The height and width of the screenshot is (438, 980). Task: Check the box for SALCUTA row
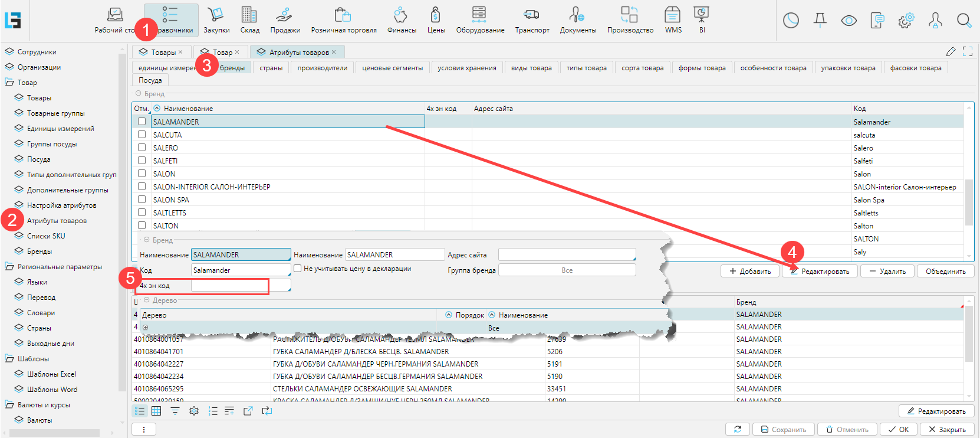(x=142, y=135)
